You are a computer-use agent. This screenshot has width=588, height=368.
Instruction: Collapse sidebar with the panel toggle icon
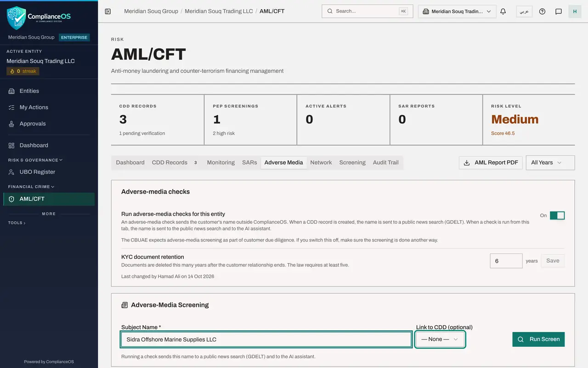click(x=108, y=11)
